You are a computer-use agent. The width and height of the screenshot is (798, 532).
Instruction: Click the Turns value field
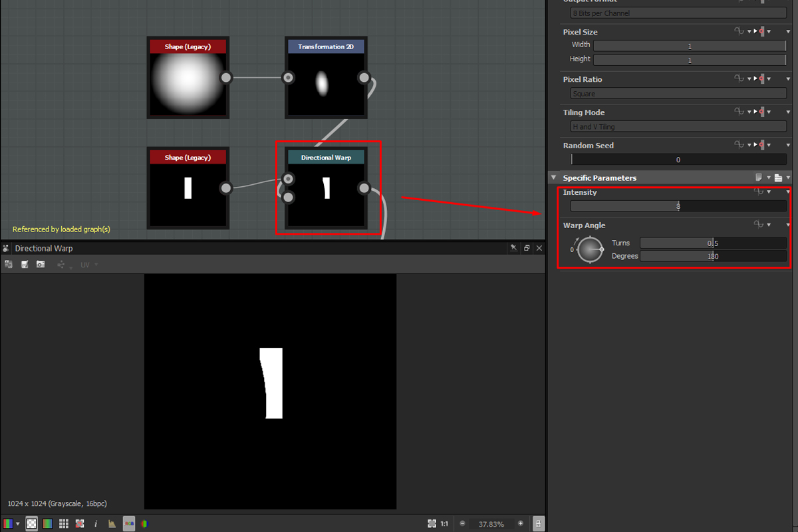[x=713, y=243]
